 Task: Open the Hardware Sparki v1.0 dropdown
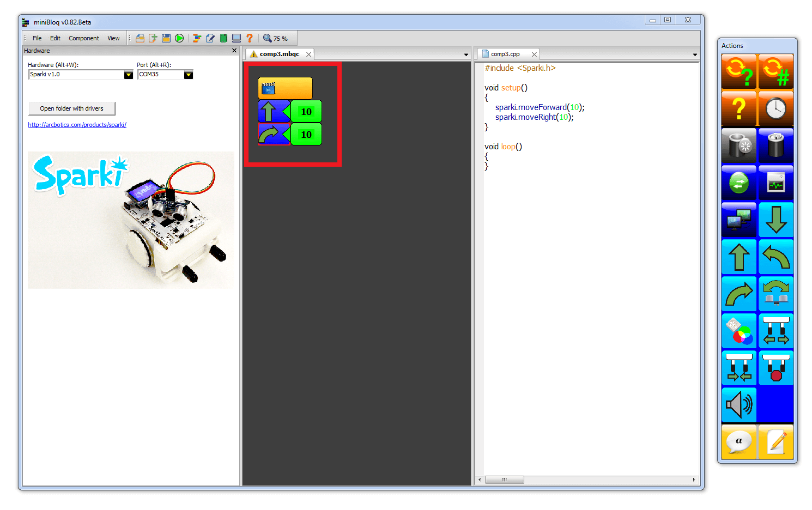[129, 75]
